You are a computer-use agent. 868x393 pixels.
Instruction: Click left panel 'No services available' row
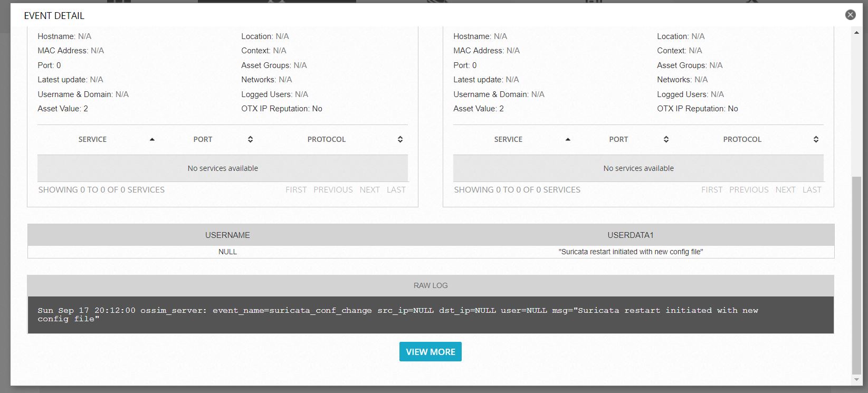[x=223, y=168]
